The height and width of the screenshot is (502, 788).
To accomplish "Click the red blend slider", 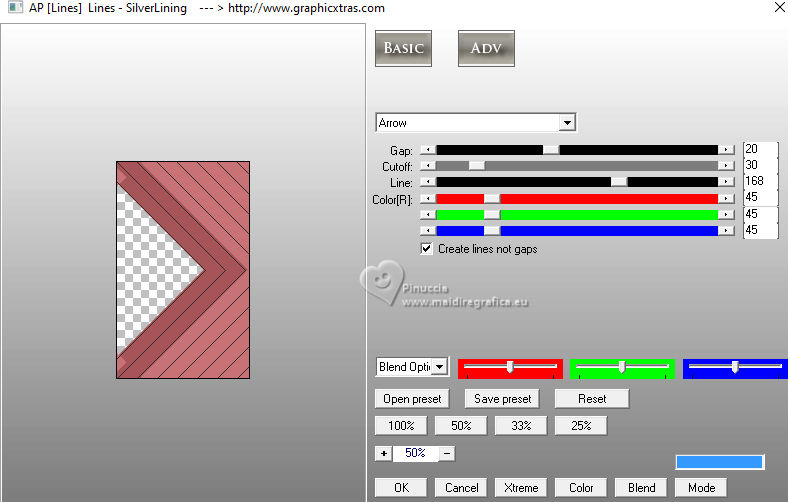I will point(510,368).
